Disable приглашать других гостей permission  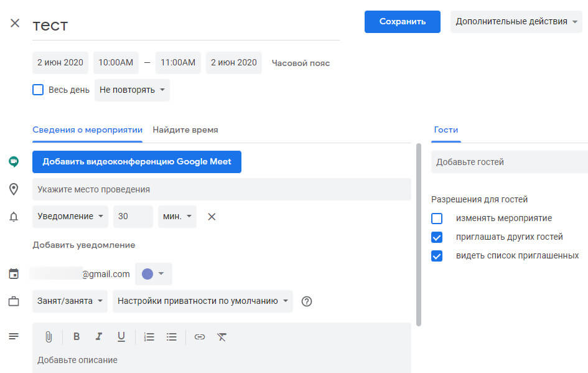pos(436,237)
